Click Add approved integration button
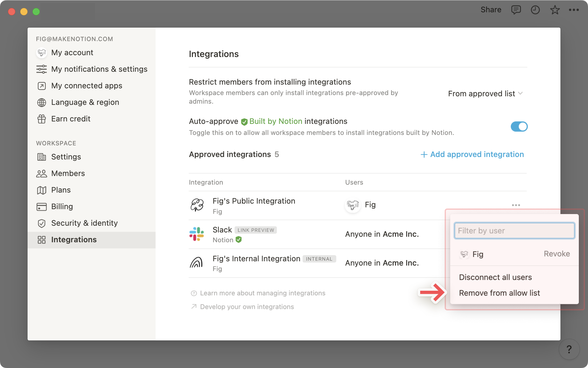 (x=471, y=154)
